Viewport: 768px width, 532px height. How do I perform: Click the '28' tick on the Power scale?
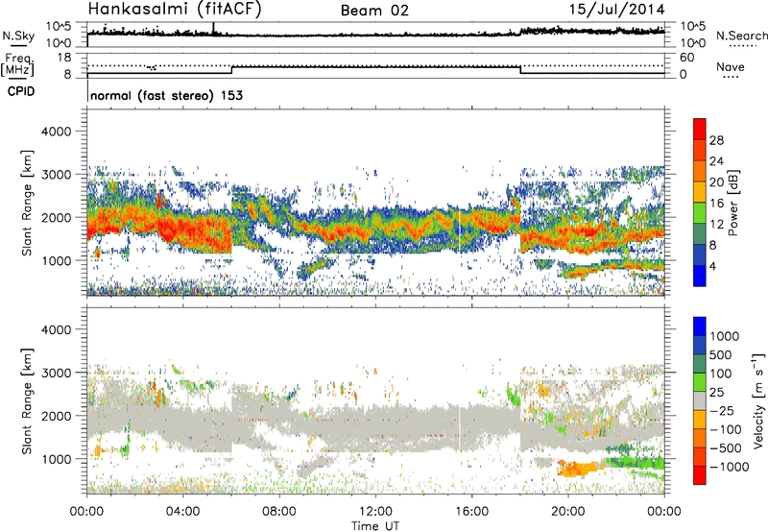[716, 140]
